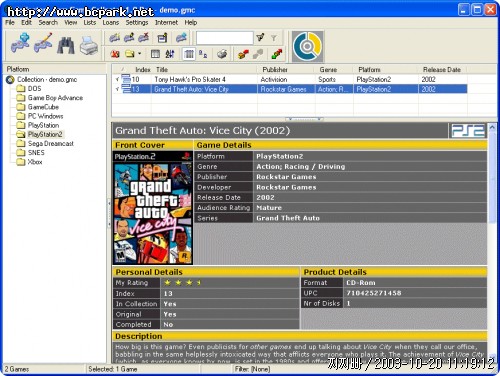Select the Sega Dreamcast folder
This screenshot has height=376, width=500.
click(x=50, y=144)
